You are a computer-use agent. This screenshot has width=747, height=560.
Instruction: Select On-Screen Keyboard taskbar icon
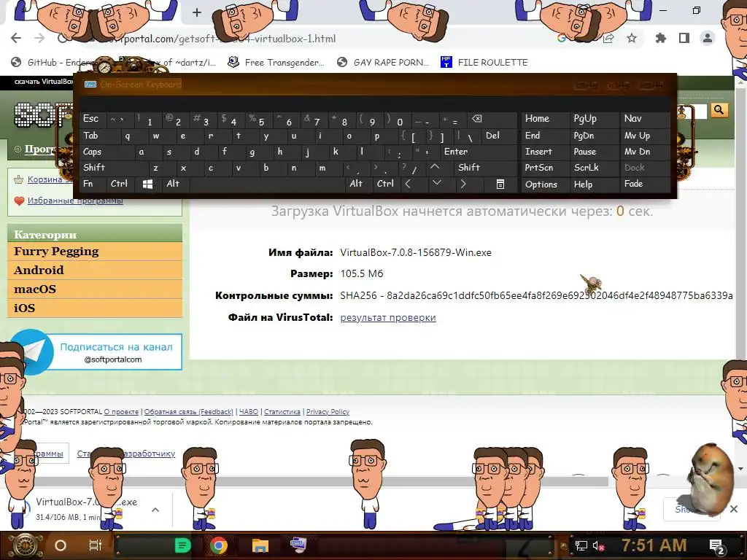(x=298, y=544)
